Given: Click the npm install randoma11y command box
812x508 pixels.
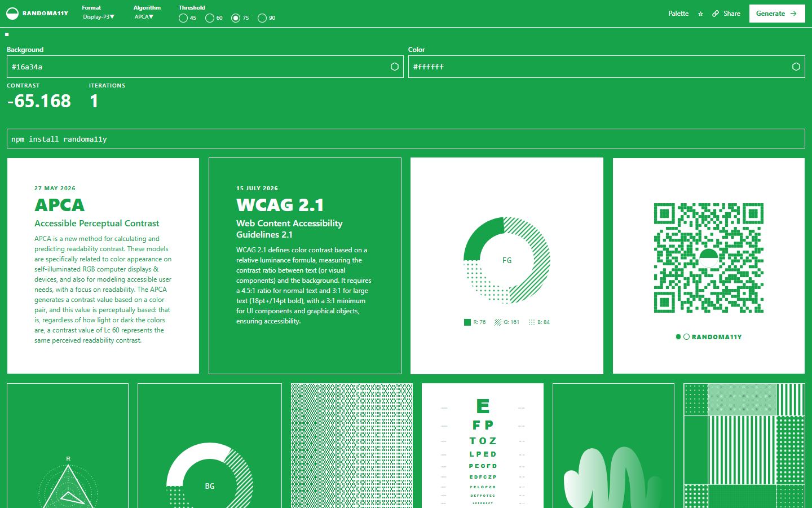Looking at the screenshot, I should [x=406, y=139].
